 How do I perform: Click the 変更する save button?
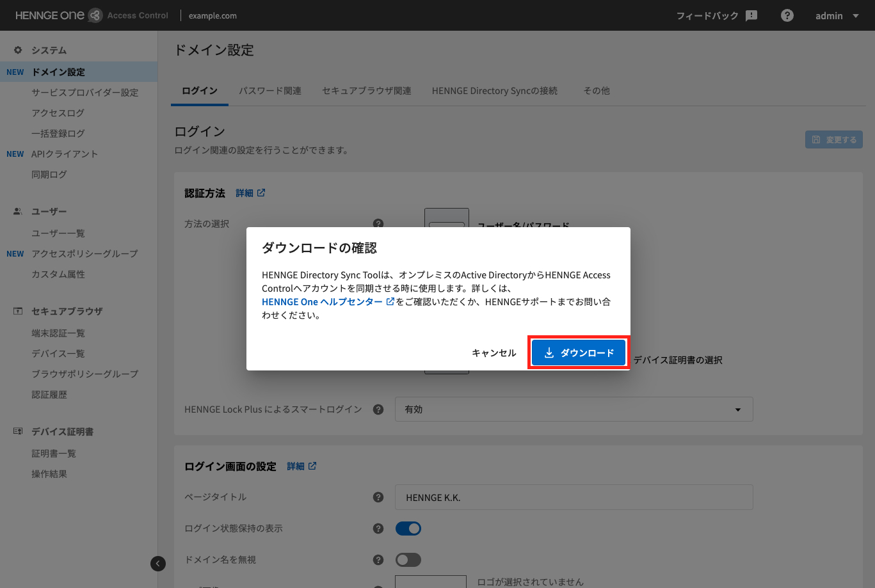point(834,139)
